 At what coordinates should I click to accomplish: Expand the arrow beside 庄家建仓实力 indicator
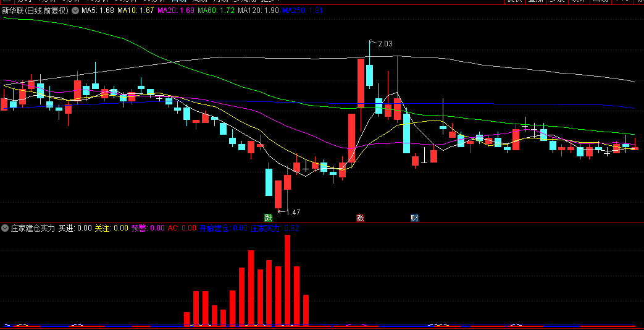pos(5,227)
